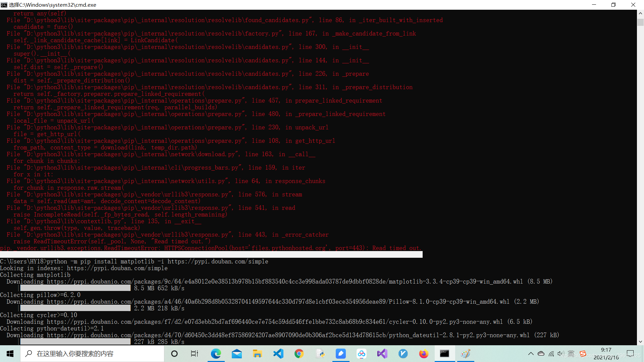
Task: Toggle the input method language indicator
Action: [571, 354]
